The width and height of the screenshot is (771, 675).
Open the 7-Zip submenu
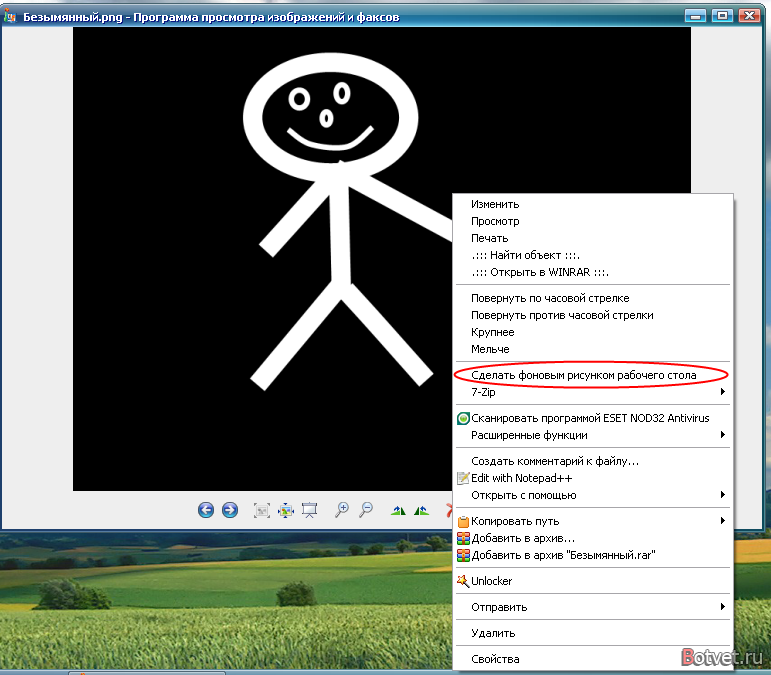[593, 392]
